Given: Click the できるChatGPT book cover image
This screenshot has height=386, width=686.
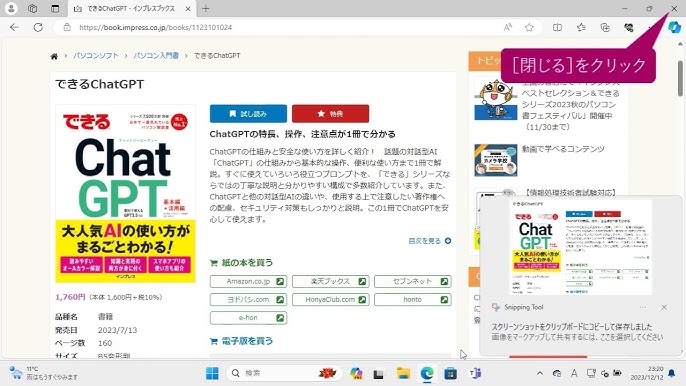Looking at the screenshot, I should pyautogui.click(x=126, y=193).
